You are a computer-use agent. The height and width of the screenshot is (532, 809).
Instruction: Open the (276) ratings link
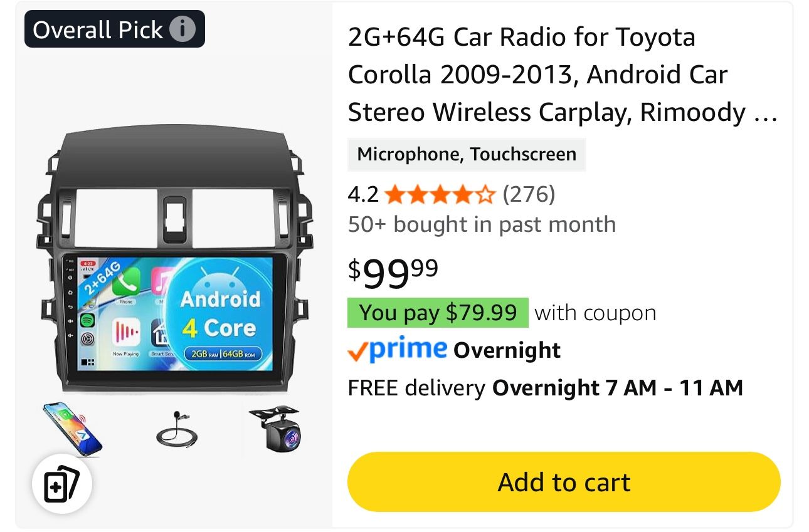(x=530, y=194)
